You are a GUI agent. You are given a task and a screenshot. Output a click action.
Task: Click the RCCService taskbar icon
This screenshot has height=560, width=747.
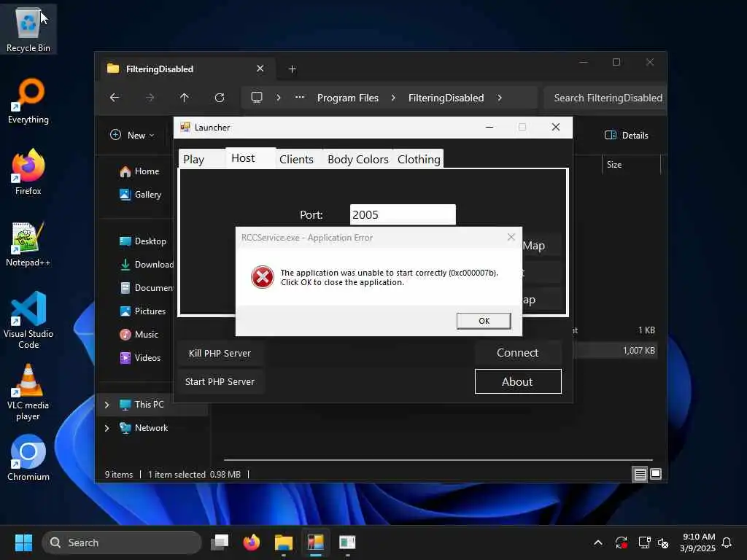click(347, 542)
